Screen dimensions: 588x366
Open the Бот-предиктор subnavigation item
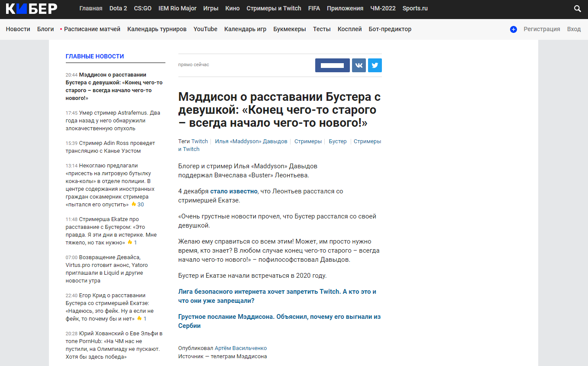pyautogui.click(x=390, y=29)
